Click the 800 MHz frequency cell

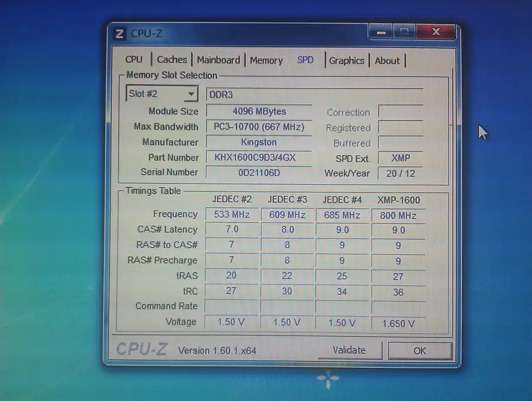398,216
